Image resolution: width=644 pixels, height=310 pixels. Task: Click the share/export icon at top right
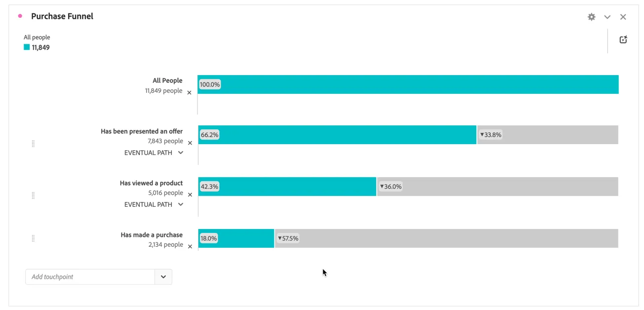click(623, 39)
